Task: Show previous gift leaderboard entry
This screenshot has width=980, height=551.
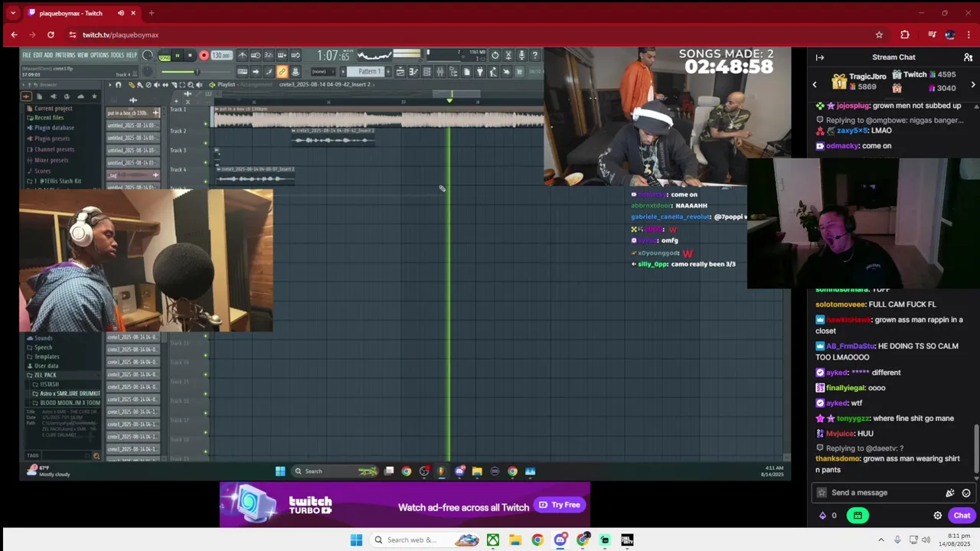Action: [x=815, y=84]
